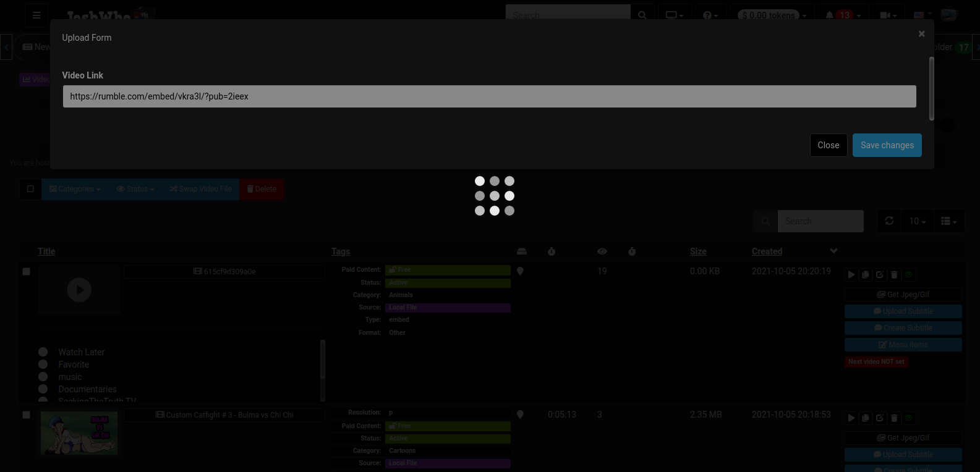
Task: Open the notifications dropdown showing 13
Action: pyautogui.click(x=844, y=15)
